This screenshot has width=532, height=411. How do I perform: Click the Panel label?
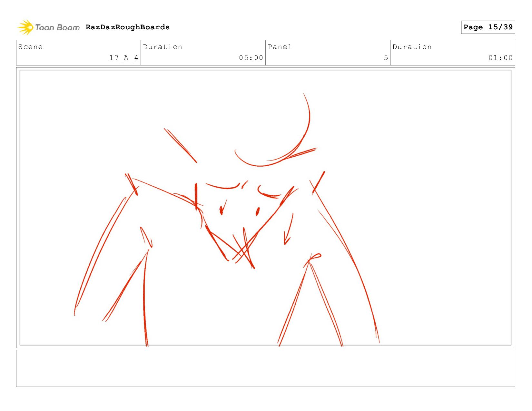(280, 47)
